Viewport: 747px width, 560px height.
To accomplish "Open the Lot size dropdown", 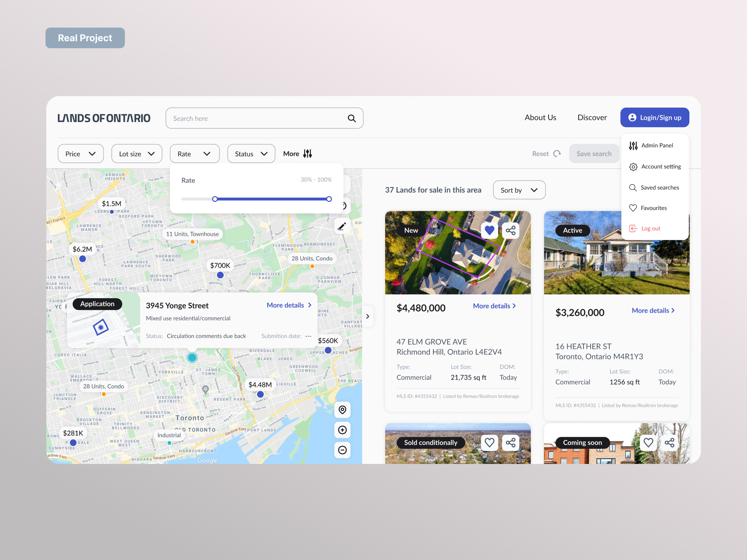I will [x=137, y=154].
